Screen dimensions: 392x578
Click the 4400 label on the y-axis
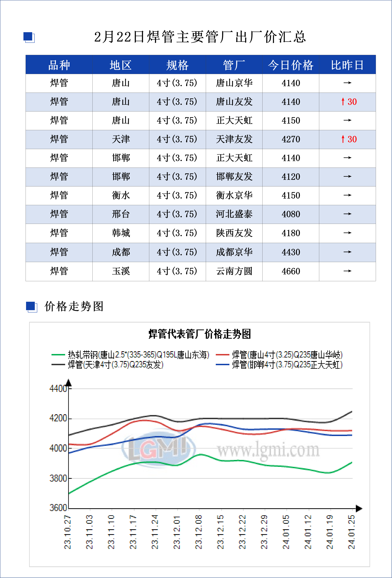(x=58, y=389)
